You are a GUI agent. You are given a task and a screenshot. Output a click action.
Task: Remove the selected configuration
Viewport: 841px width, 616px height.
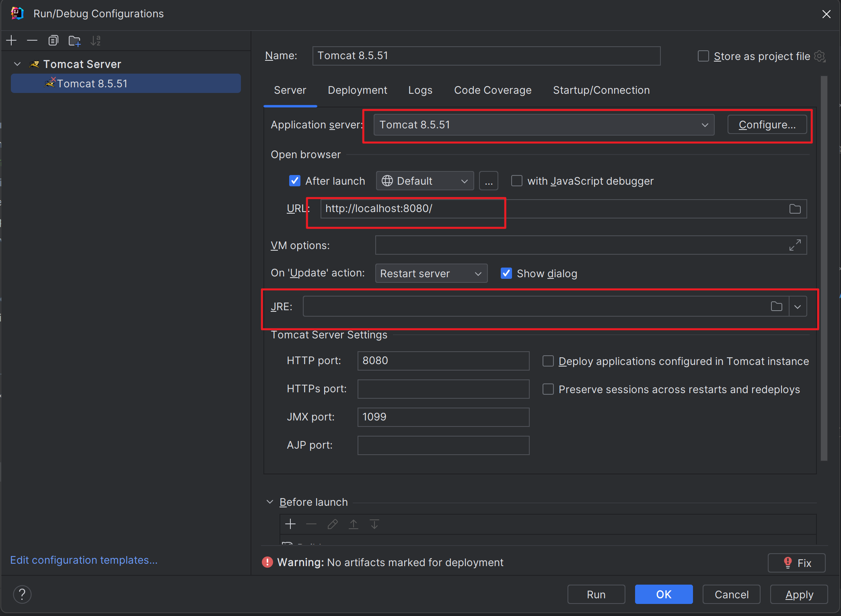tap(32, 40)
